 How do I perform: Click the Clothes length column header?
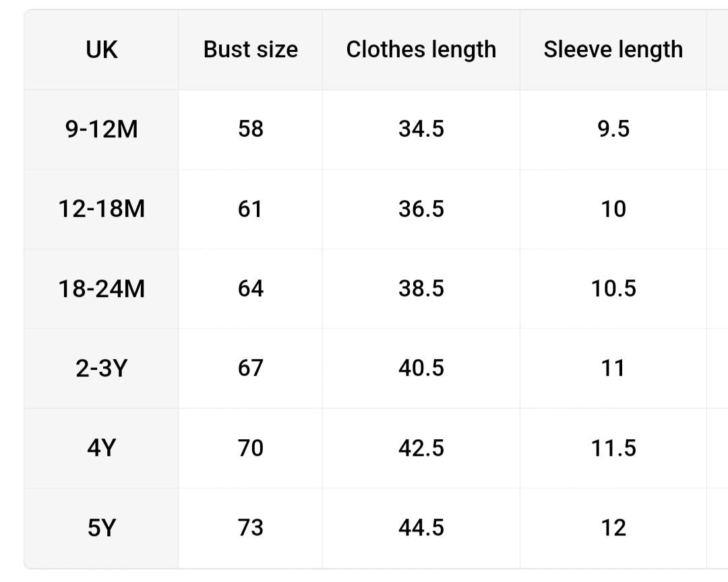(421, 49)
